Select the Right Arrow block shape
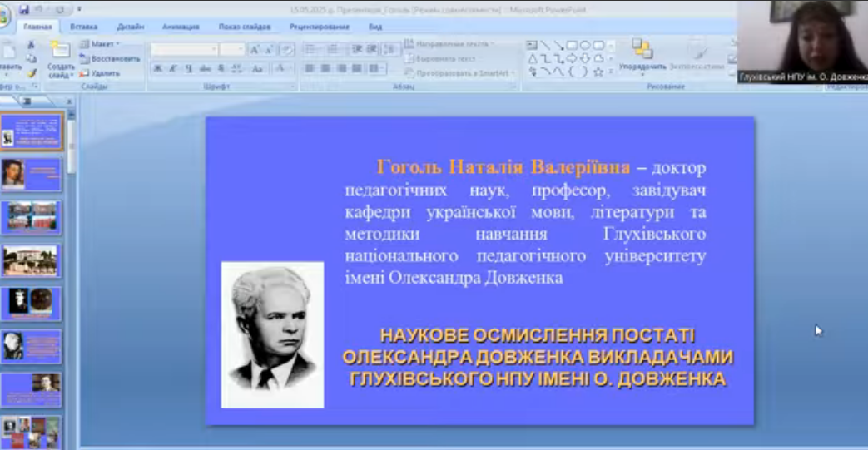 572,58
